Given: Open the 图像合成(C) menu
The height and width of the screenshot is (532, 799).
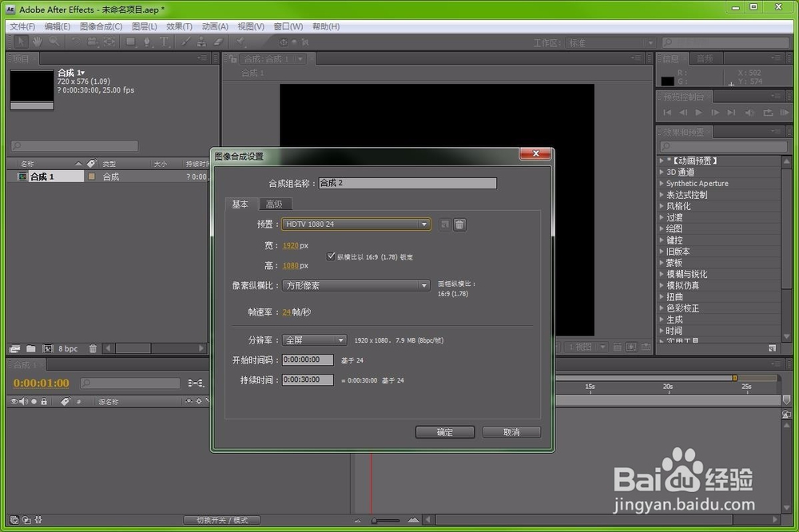Looking at the screenshot, I should (x=101, y=26).
